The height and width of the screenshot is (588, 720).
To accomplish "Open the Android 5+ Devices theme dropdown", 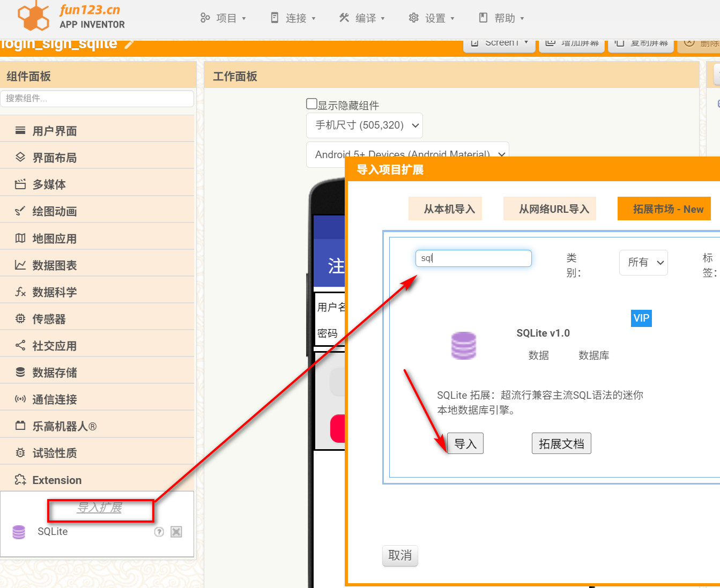I will pyautogui.click(x=407, y=154).
